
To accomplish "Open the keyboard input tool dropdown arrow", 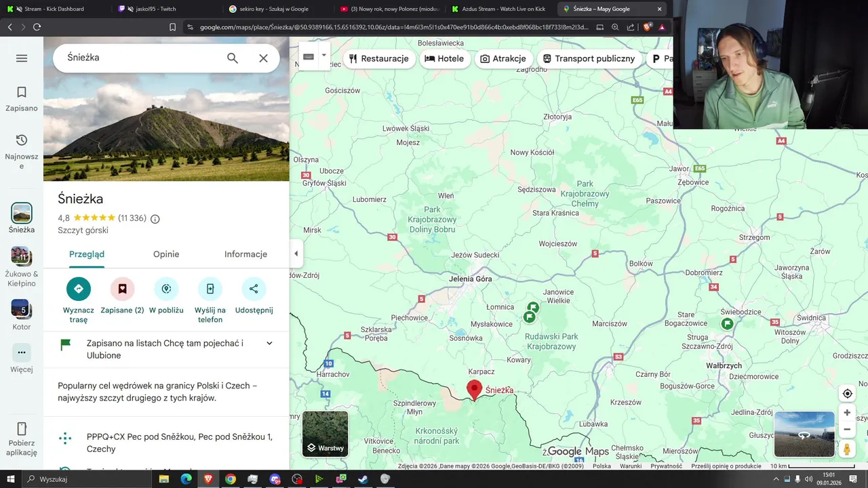I will (323, 56).
